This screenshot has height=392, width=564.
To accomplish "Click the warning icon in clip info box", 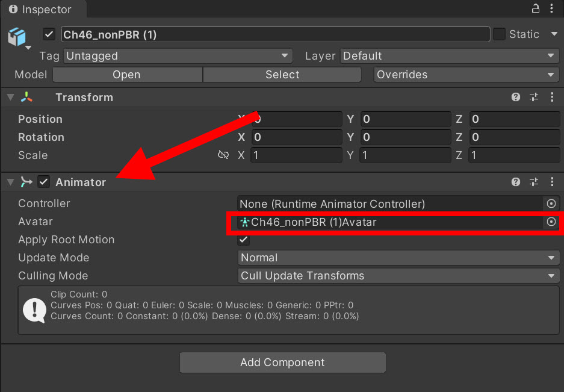I will pyautogui.click(x=34, y=310).
